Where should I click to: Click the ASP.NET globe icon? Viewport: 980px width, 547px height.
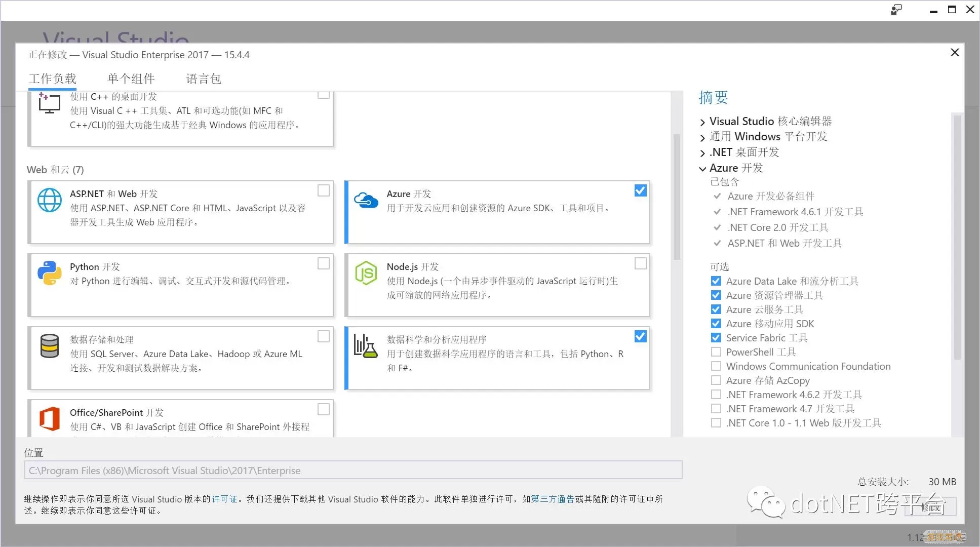[50, 200]
